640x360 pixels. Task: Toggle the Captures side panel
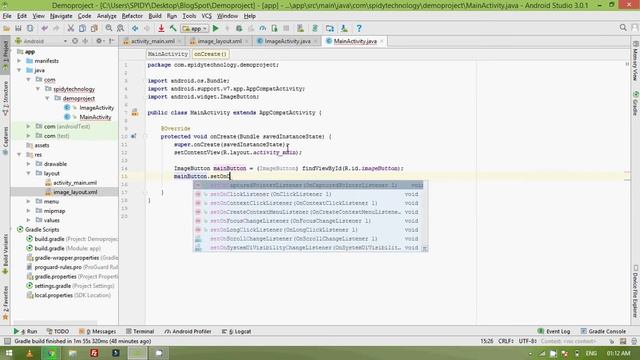[x=5, y=140]
